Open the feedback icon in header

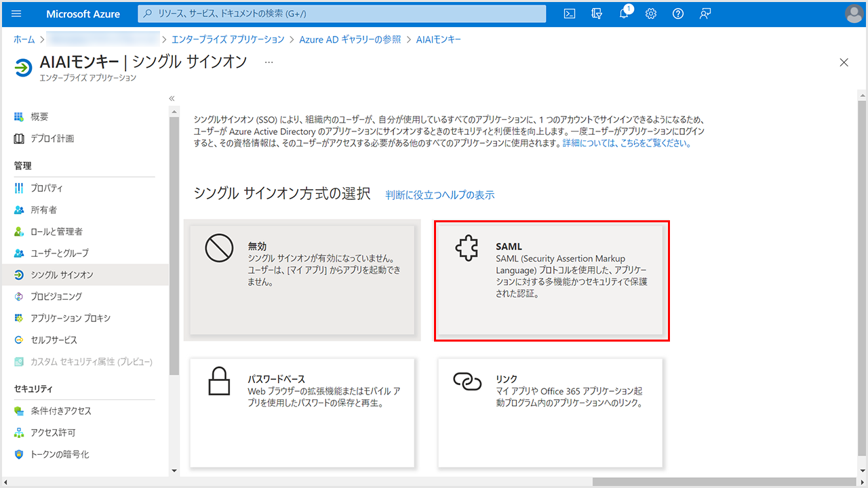(705, 14)
